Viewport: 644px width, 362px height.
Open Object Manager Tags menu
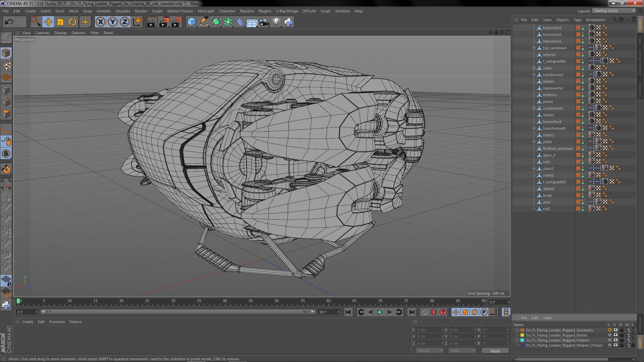[x=577, y=20]
